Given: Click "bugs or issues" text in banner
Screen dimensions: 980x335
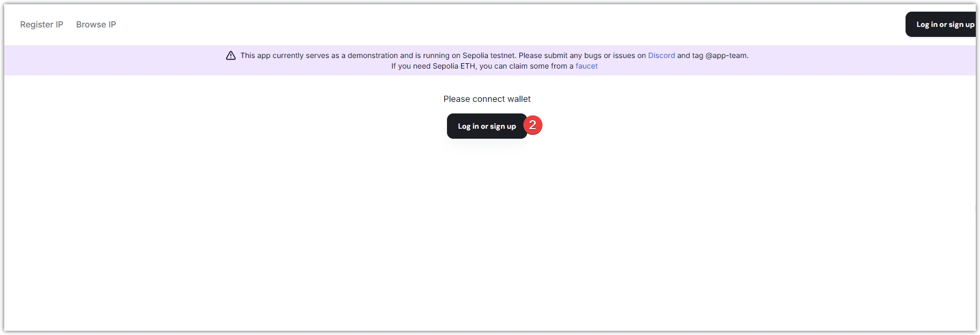Looking at the screenshot, I should [x=609, y=55].
